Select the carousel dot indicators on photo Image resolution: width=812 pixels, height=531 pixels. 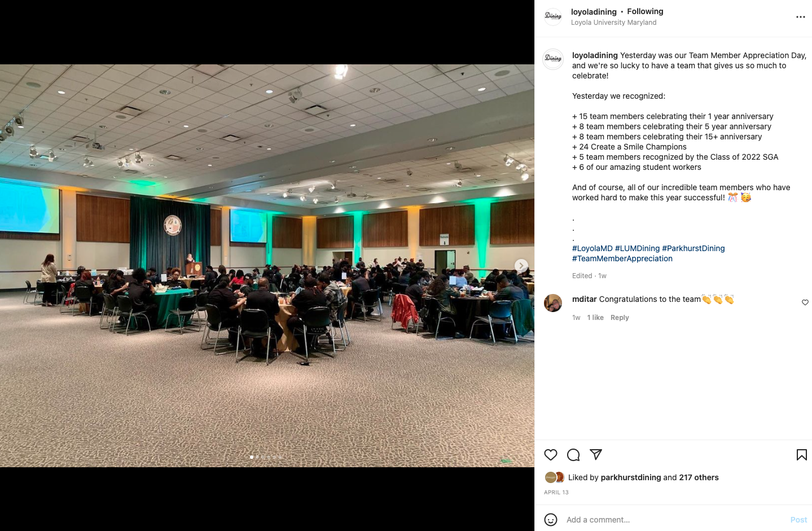pos(266,457)
